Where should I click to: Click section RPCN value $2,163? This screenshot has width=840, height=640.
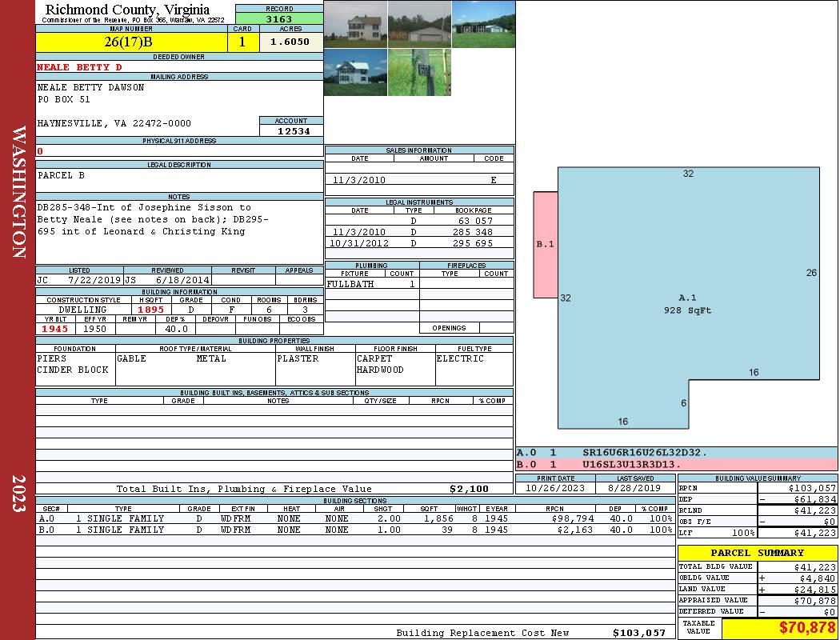(575, 530)
